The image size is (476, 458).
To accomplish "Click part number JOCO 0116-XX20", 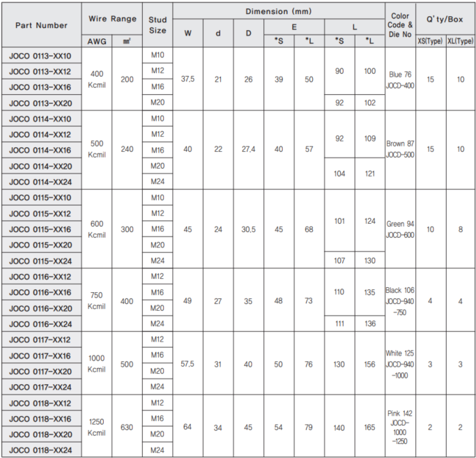I will point(42,308).
